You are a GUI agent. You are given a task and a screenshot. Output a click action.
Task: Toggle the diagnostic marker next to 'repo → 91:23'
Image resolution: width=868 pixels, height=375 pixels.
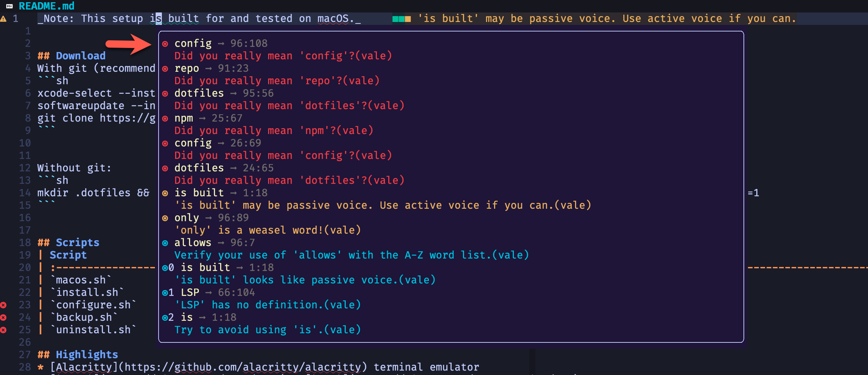[166, 68]
